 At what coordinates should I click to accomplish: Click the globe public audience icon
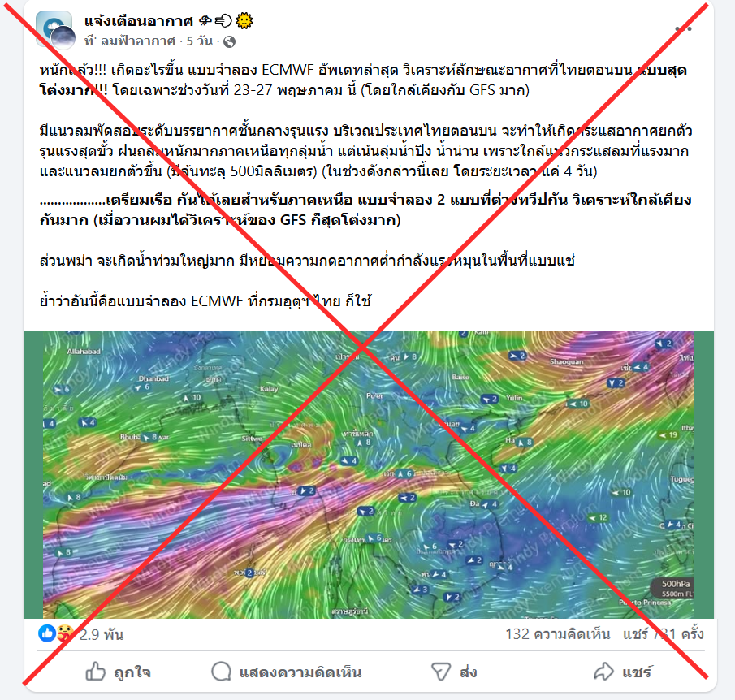click(229, 42)
